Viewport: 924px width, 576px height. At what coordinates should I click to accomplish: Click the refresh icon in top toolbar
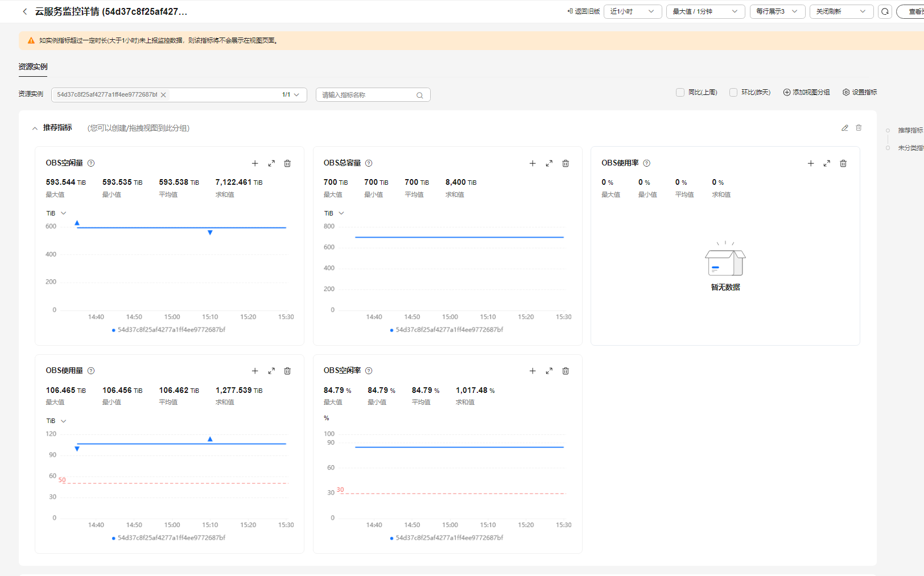tap(885, 11)
